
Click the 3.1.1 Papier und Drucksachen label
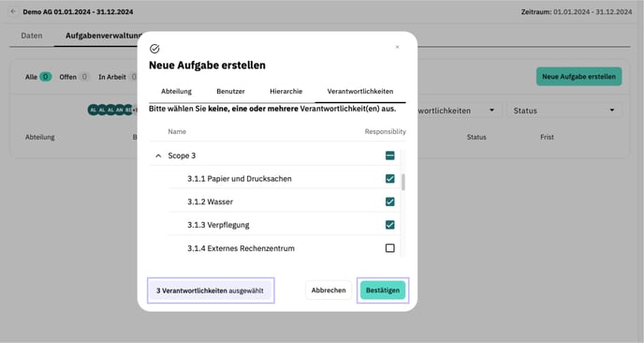pyautogui.click(x=240, y=179)
